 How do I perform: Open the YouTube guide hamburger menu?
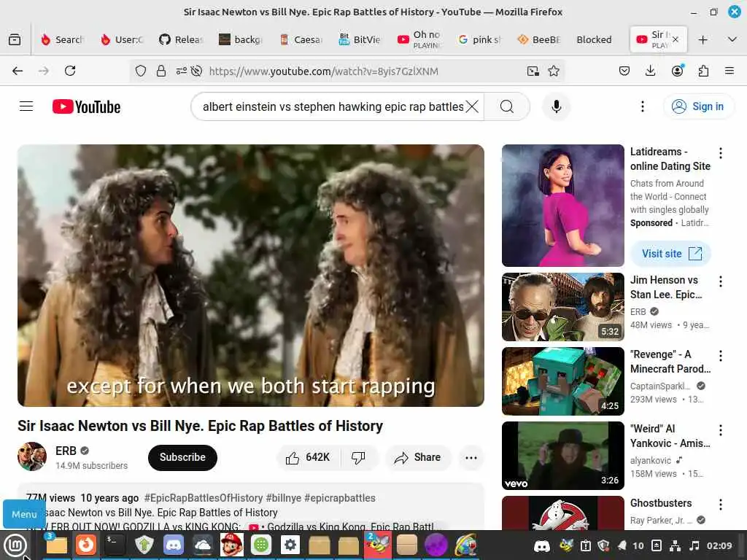(26, 106)
